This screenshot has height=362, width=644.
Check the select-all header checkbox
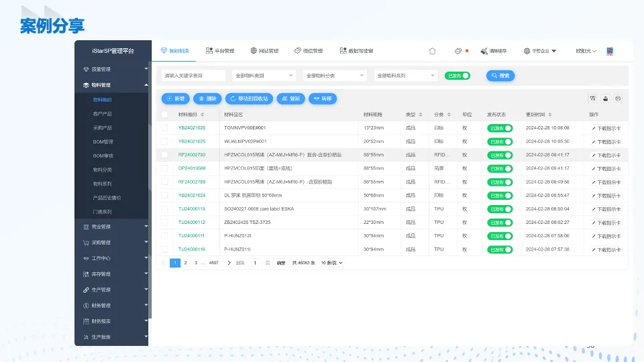[164, 115]
